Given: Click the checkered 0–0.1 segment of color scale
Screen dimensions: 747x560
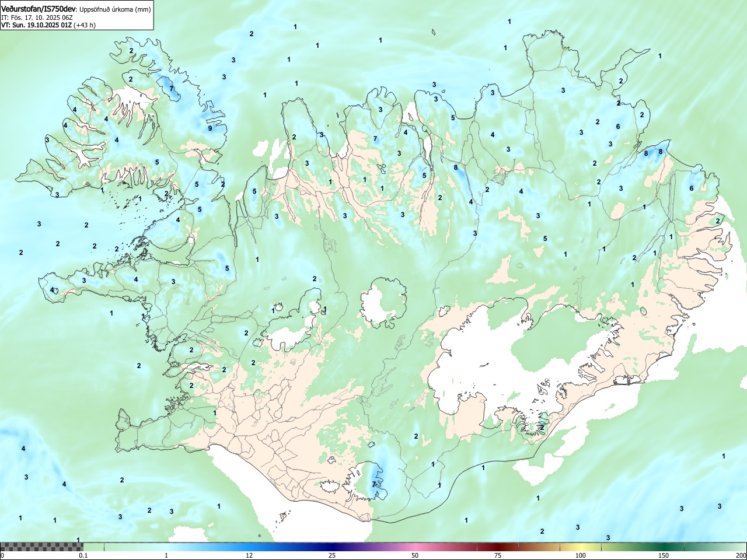Looking at the screenshot, I should click(x=41, y=547).
